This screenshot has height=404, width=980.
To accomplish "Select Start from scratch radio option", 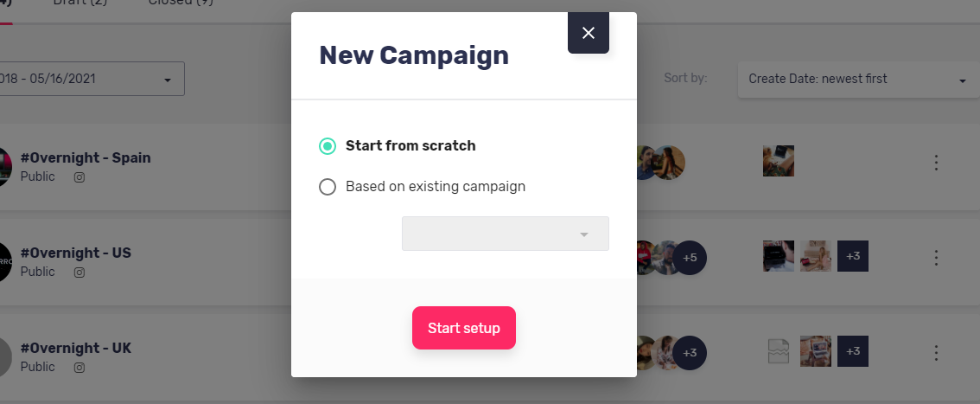I will pos(328,145).
